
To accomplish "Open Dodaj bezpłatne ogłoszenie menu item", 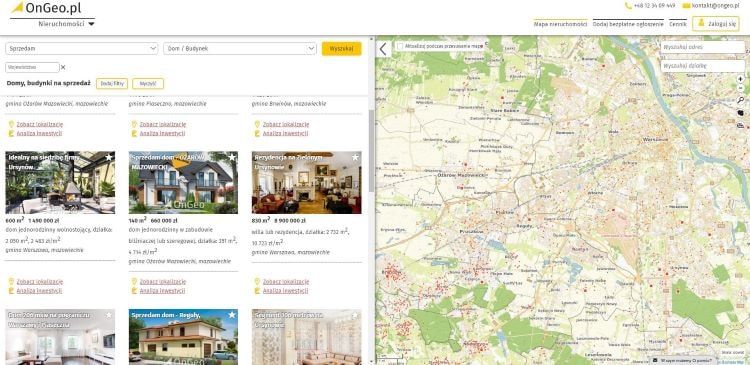I will click(x=628, y=23).
